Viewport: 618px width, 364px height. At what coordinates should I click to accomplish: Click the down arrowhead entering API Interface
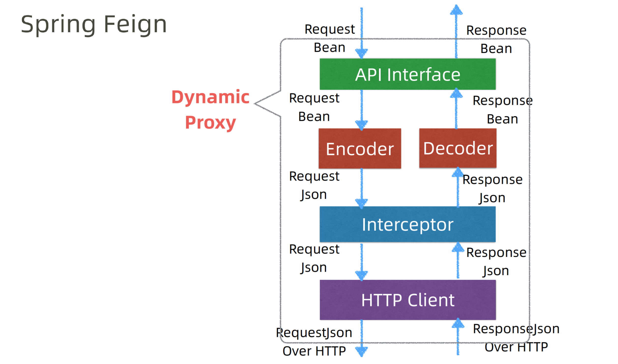pyautogui.click(x=361, y=53)
